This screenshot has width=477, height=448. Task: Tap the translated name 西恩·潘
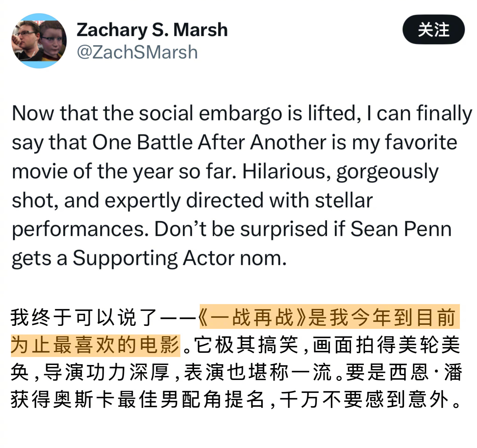click(x=425, y=372)
